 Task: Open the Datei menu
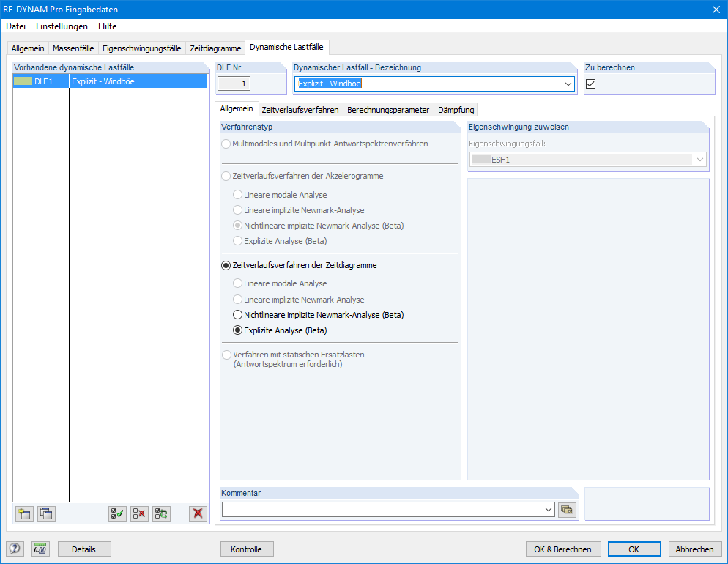(16, 26)
